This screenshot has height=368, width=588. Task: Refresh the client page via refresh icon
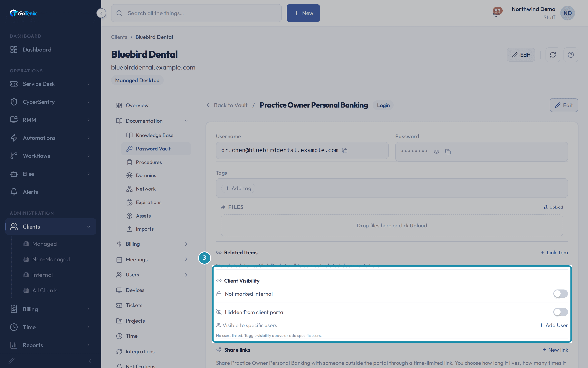click(553, 55)
